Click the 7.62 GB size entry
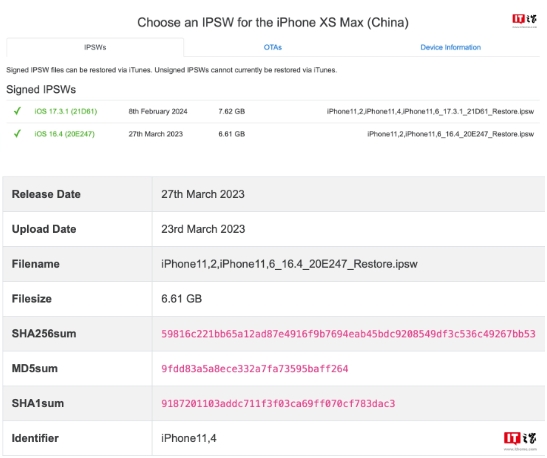Screen dimensions: 547x458 [232, 112]
